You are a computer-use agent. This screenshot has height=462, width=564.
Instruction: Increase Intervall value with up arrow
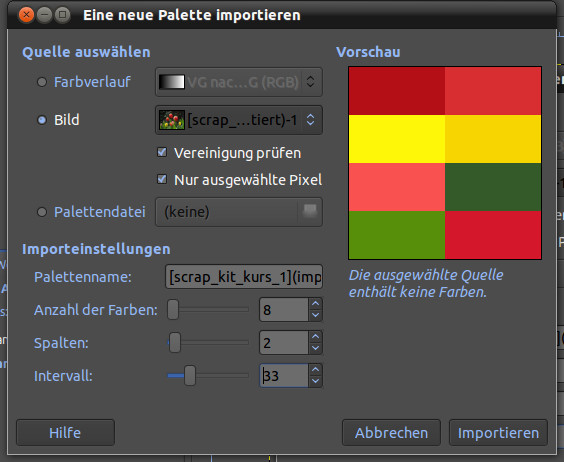[x=315, y=370]
